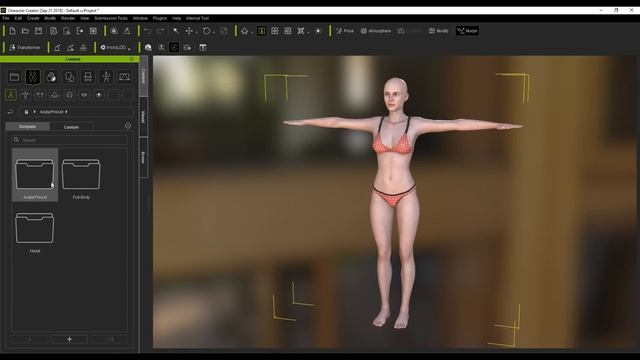The width and height of the screenshot is (640, 360).
Task: Click the layout window icon in second toolbar
Action: click(x=203, y=48)
